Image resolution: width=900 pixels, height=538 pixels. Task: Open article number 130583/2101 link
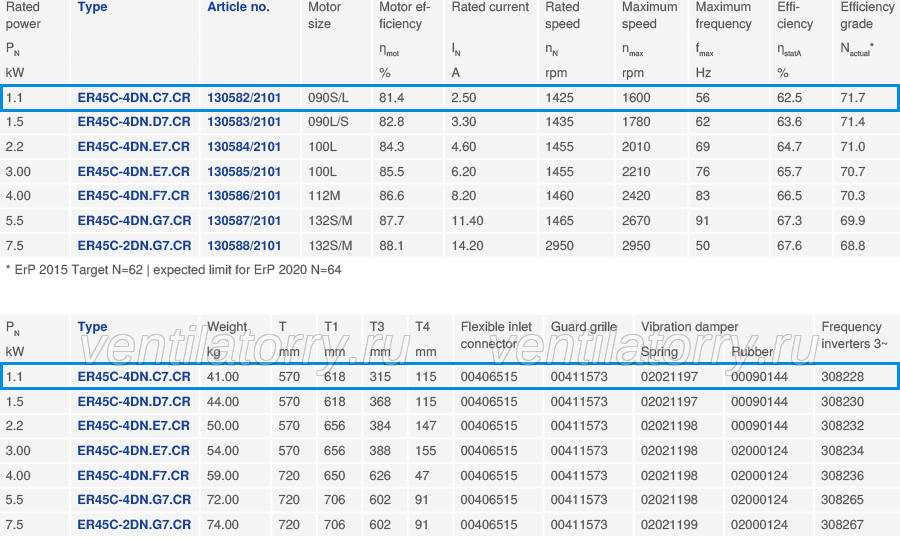pos(244,122)
